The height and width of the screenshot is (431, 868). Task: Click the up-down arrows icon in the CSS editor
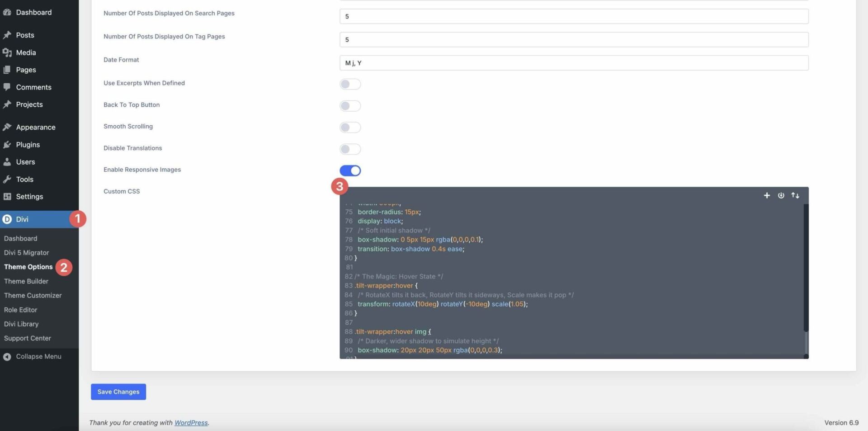(795, 195)
